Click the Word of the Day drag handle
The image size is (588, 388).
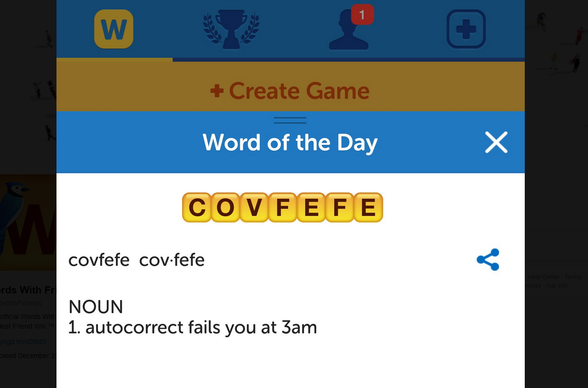[x=290, y=120]
